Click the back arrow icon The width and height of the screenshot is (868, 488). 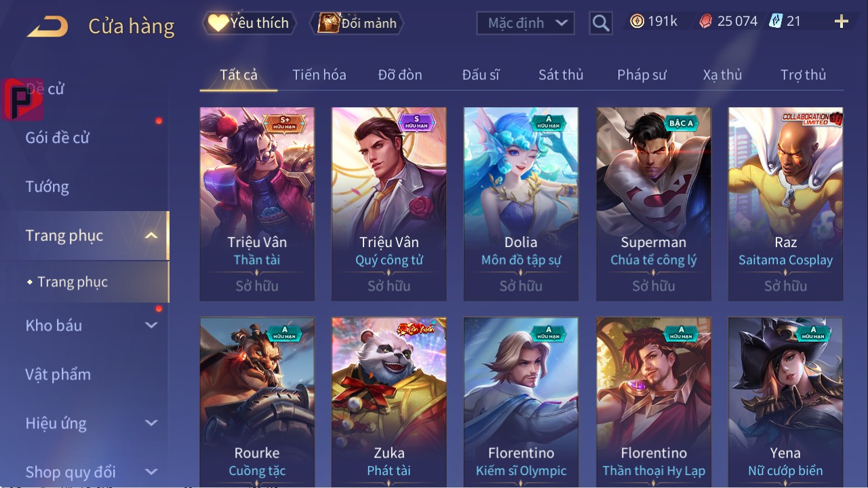[47, 26]
